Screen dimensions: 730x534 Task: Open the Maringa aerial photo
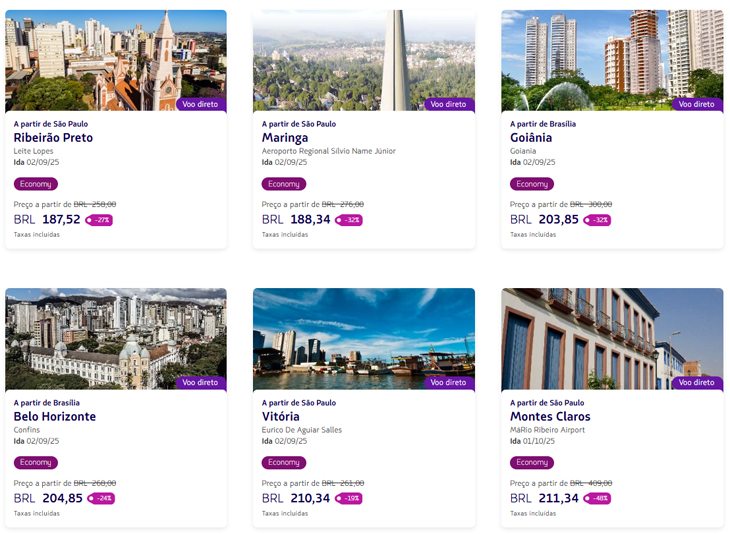pyautogui.click(x=364, y=61)
